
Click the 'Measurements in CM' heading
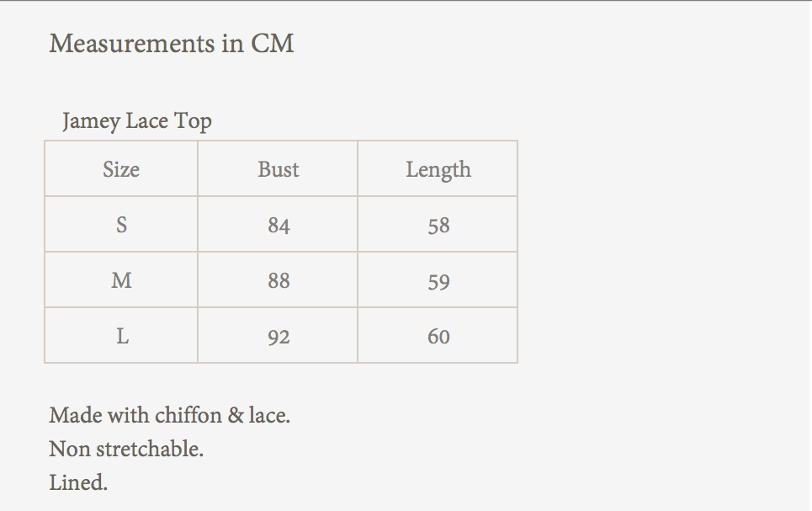tap(172, 43)
